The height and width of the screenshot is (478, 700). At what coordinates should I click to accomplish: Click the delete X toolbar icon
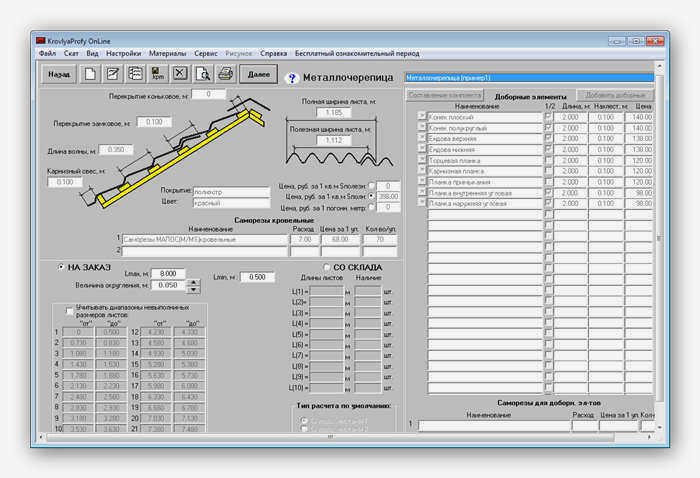[180, 74]
